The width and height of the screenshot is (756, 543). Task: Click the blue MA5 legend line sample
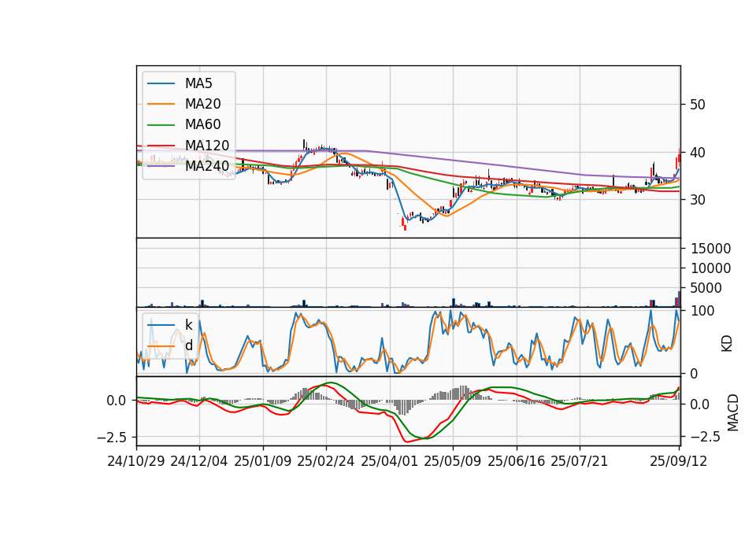(x=161, y=83)
